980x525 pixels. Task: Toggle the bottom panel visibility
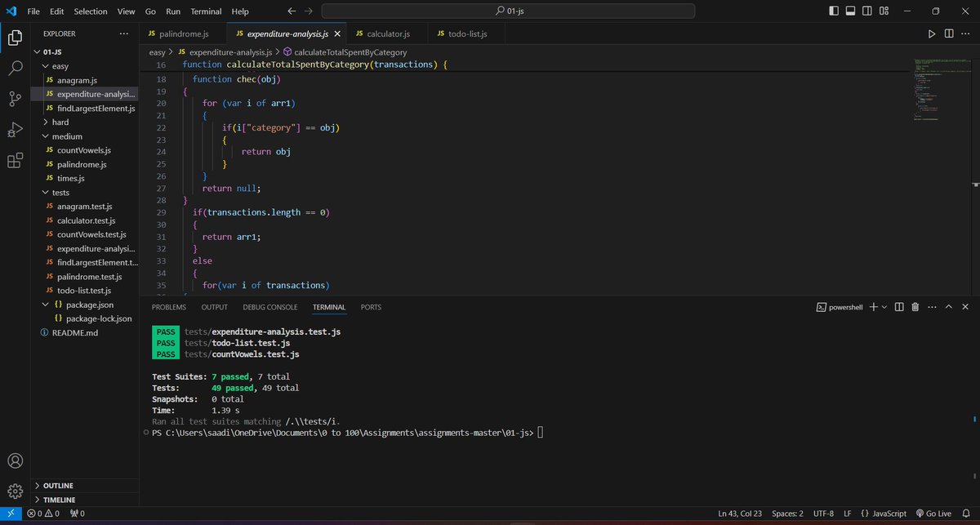(851, 11)
